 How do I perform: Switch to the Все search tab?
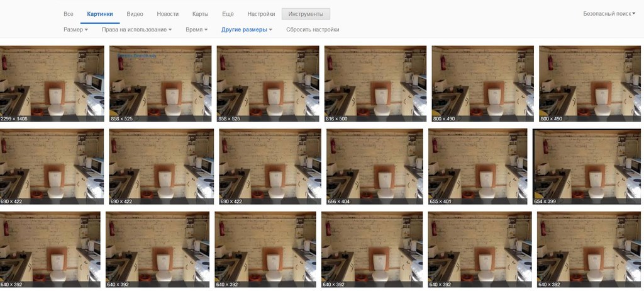coord(69,14)
